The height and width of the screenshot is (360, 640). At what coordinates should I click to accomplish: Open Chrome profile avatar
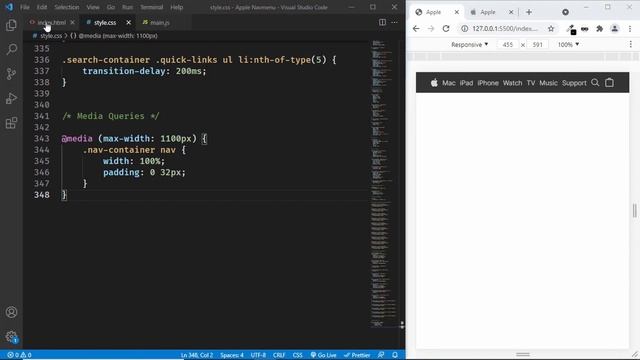click(615, 29)
